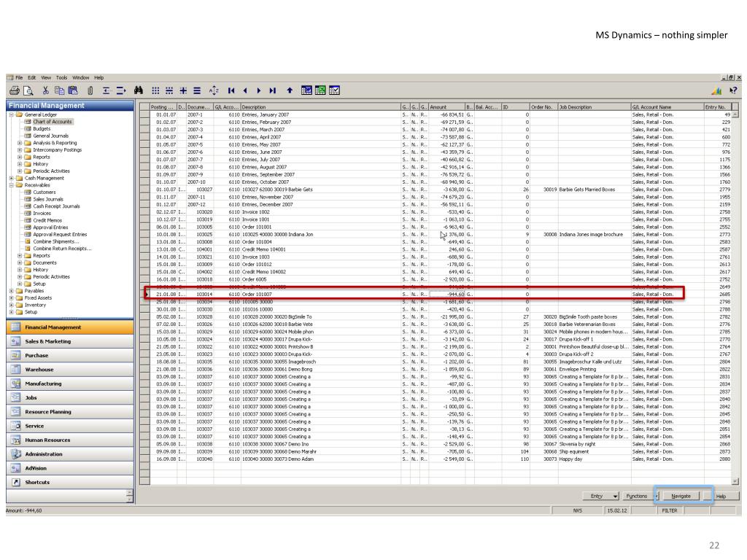747x560 pixels.
Task: Click the FlowFilter toolbar icon
Action: click(183, 90)
